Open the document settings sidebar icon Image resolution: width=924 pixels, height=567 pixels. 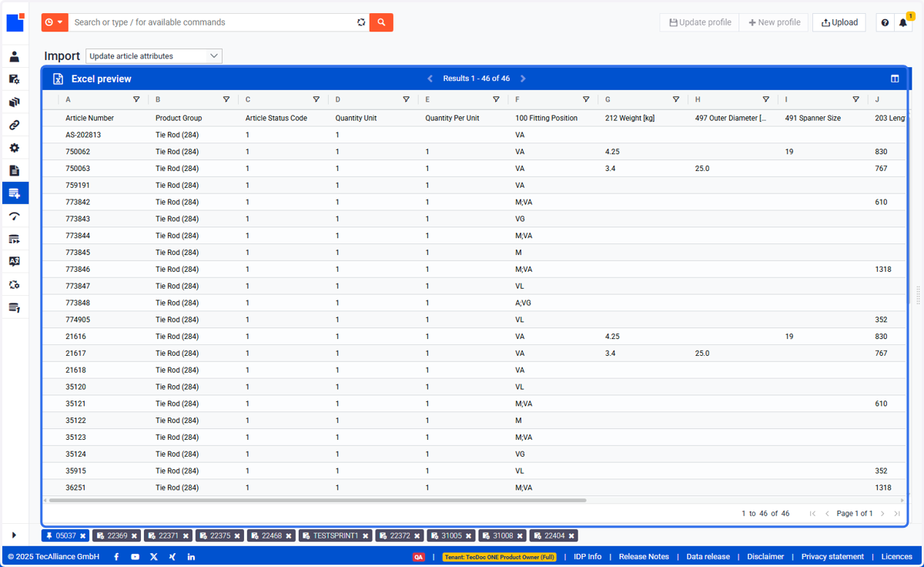point(14,79)
